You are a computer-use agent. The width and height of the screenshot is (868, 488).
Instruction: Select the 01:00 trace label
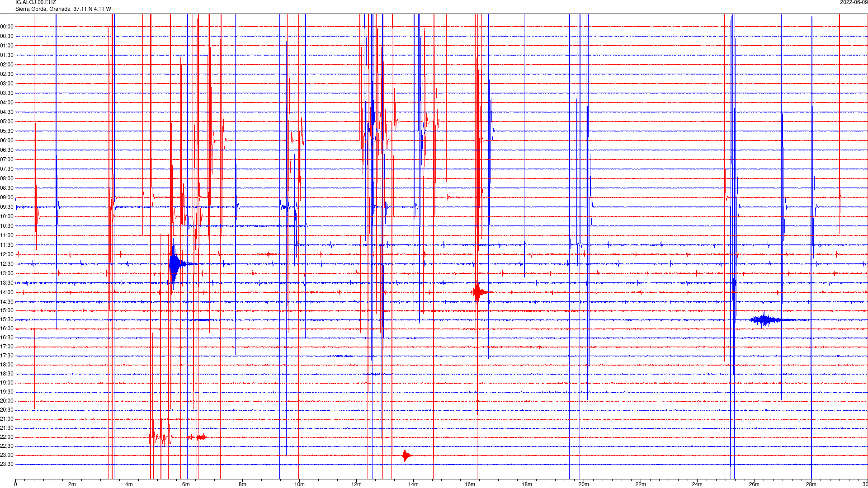click(x=7, y=46)
